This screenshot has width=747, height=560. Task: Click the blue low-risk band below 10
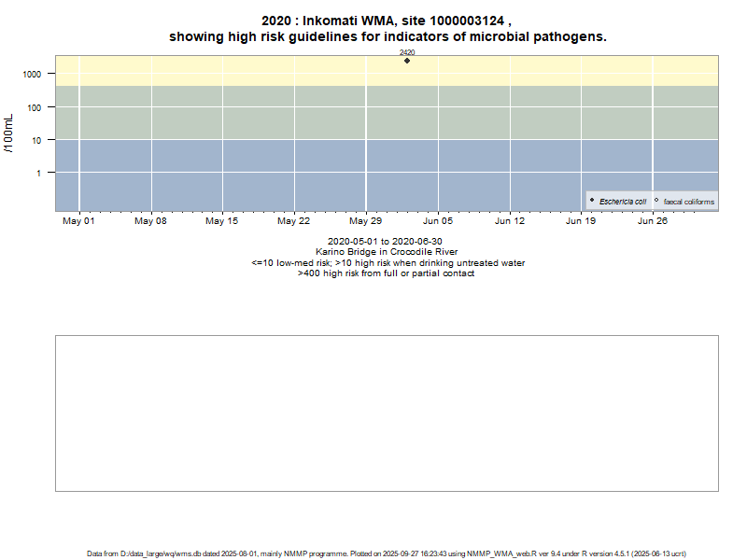[233, 177]
